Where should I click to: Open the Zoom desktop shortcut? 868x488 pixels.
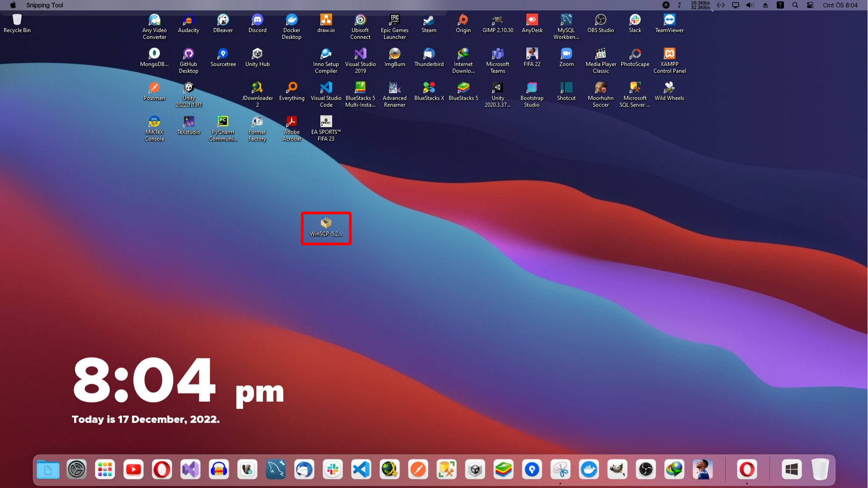click(x=567, y=57)
